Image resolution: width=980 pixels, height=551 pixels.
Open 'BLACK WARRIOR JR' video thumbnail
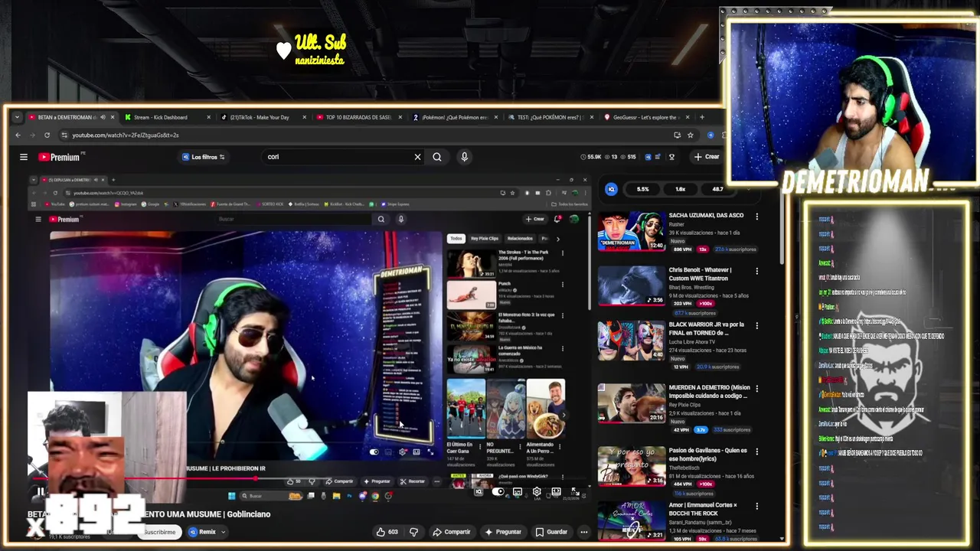tap(632, 341)
